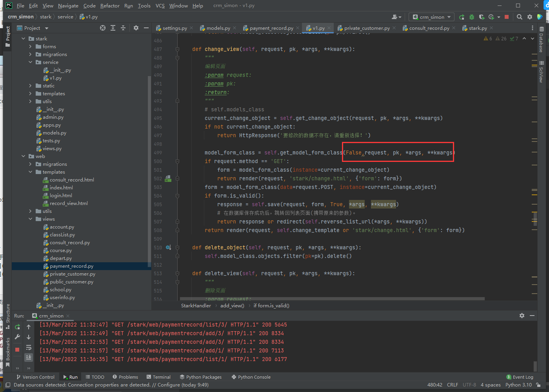Hide the Project tool window
This screenshot has width=549, height=392.
[x=146, y=28]
